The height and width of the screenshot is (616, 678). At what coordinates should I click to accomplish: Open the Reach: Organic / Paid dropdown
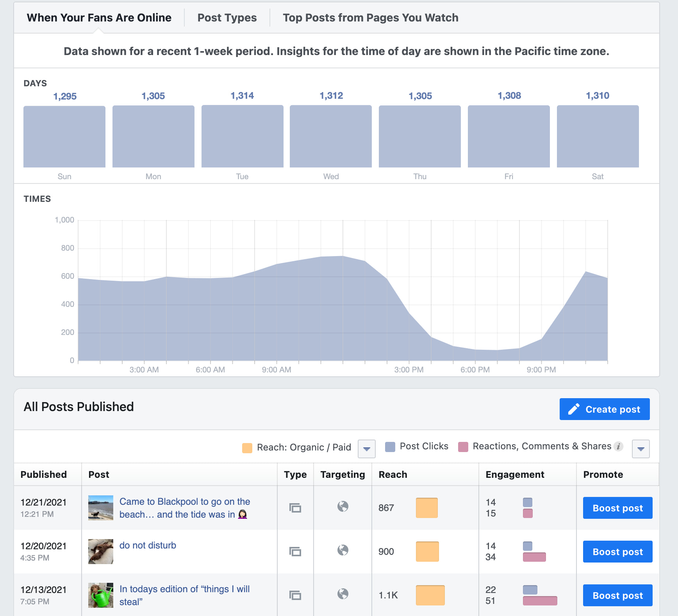pos(366,449)
